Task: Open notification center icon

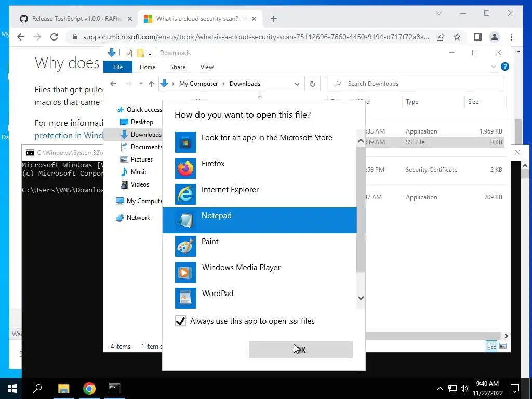Action: tap(515, 389)
